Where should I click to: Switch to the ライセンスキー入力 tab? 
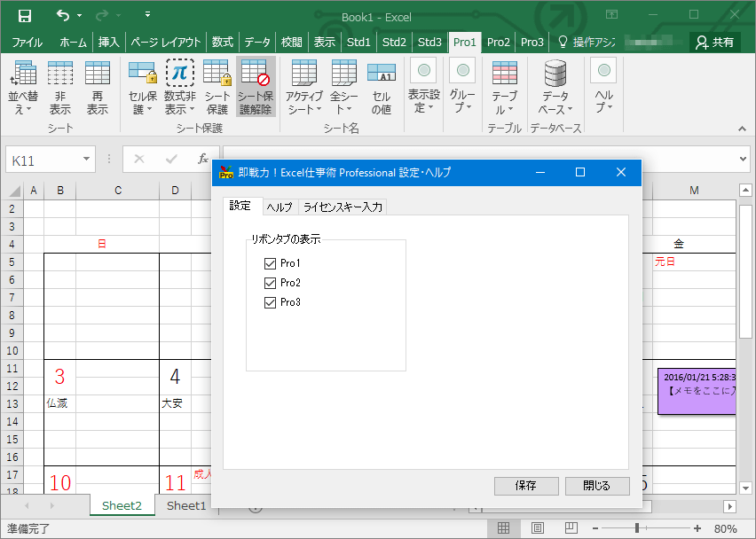343,207
